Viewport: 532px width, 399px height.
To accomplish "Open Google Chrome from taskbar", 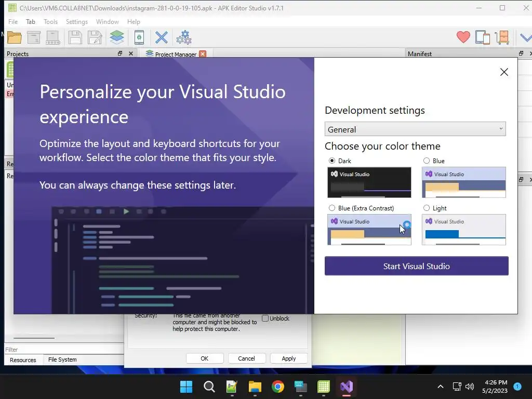I will (x=278, y=387).
